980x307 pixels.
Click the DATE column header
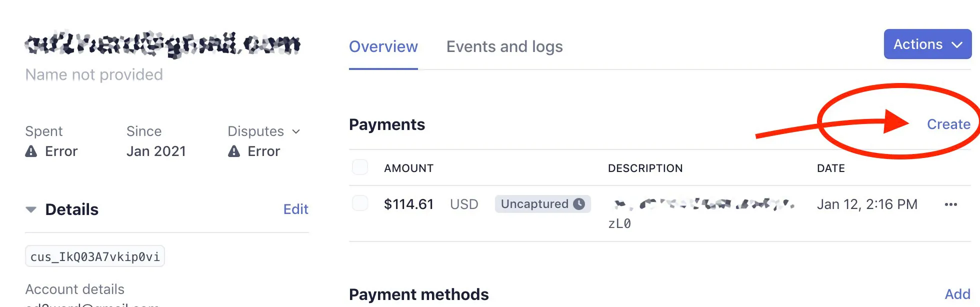830,168
